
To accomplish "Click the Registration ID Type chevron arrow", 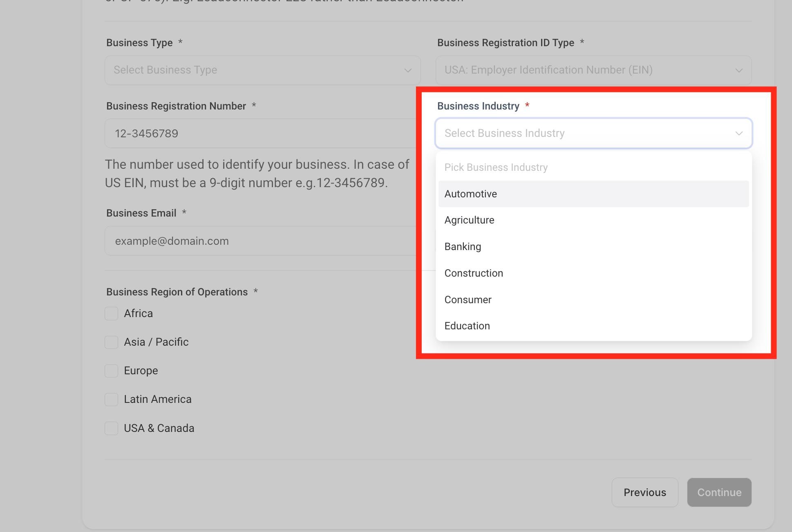I will (738, 70).
